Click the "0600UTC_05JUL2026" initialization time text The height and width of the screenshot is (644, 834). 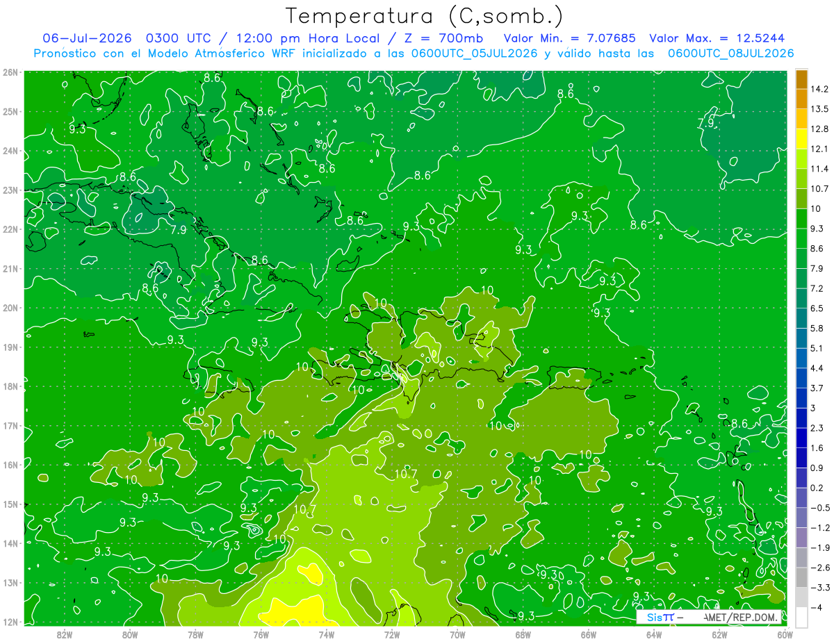[x=474, y=53]
